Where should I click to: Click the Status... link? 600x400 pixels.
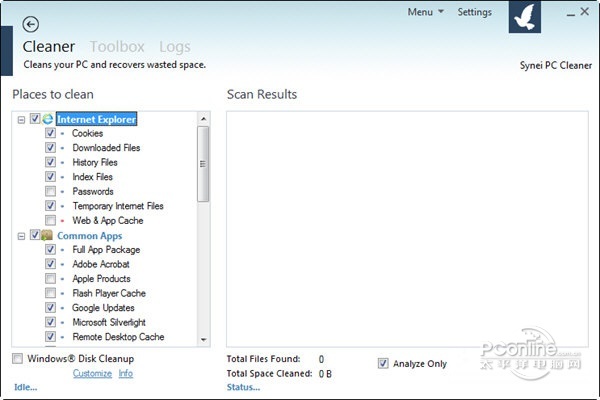[243, 387]
